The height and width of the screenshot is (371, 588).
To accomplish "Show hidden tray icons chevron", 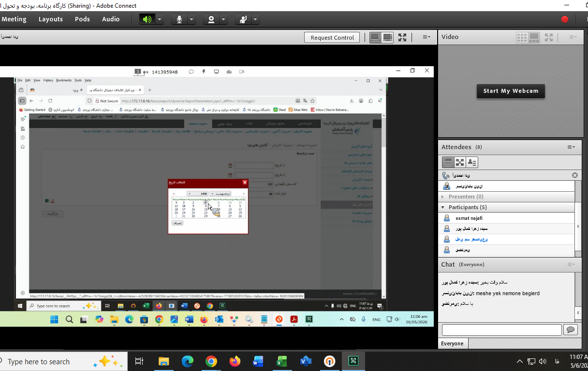I will click(x=520, y=362).
